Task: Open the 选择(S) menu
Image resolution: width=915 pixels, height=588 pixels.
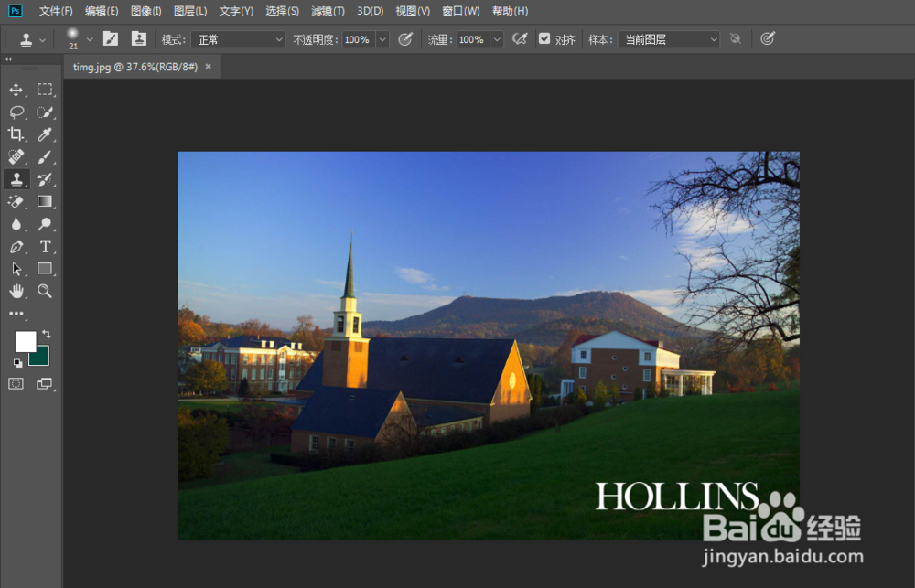Action: point(283,11)
